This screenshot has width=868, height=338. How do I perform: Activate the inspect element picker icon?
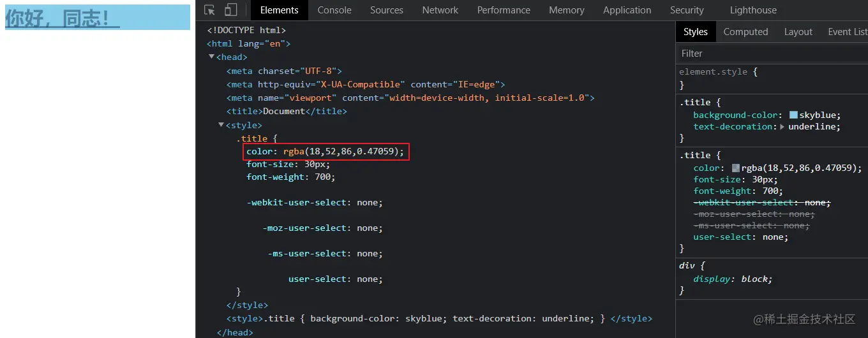(209, 10)
